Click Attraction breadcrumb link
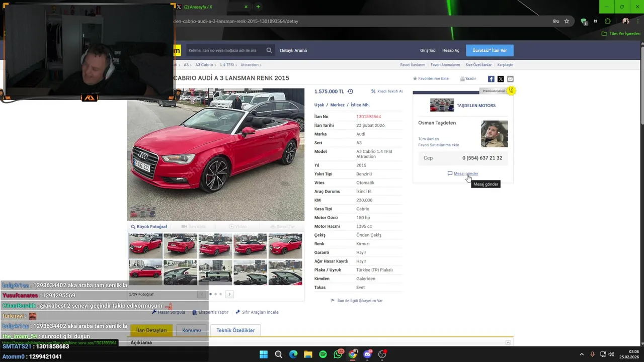The image size is (644, 362). click(x=250, y=65)
